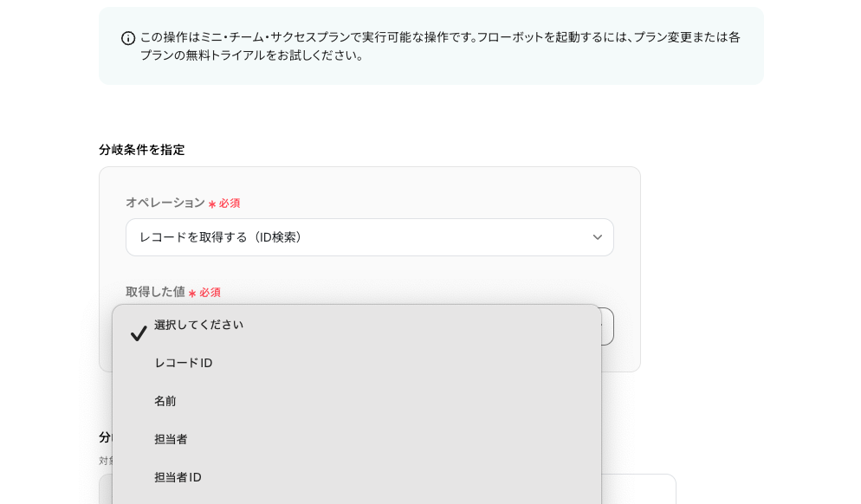Image resolution: width=861 pixels, height=504 pixels.
Task: Click the 必須 mark beside オペレーション
Action: click(x=230, y=204)
